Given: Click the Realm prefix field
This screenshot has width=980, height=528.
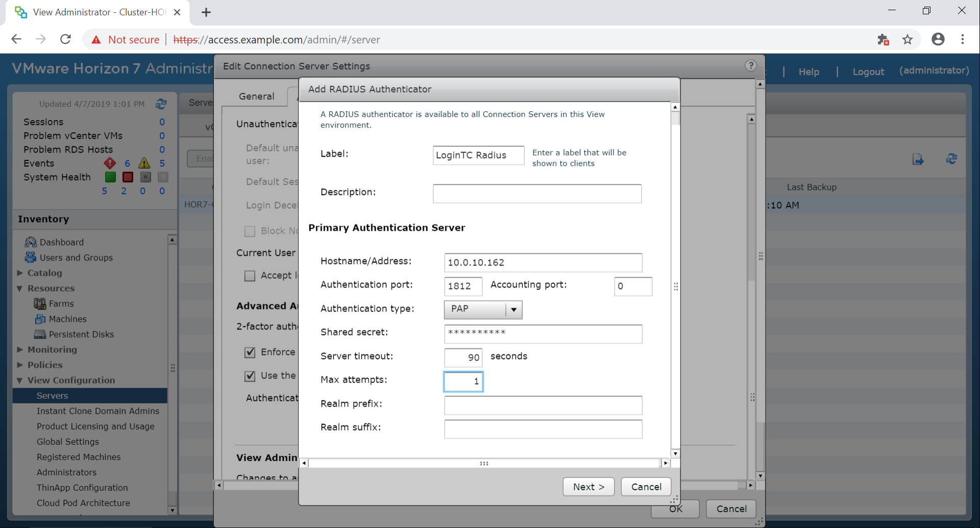Looking at the screenshot, I should click(x=543, y=405).
